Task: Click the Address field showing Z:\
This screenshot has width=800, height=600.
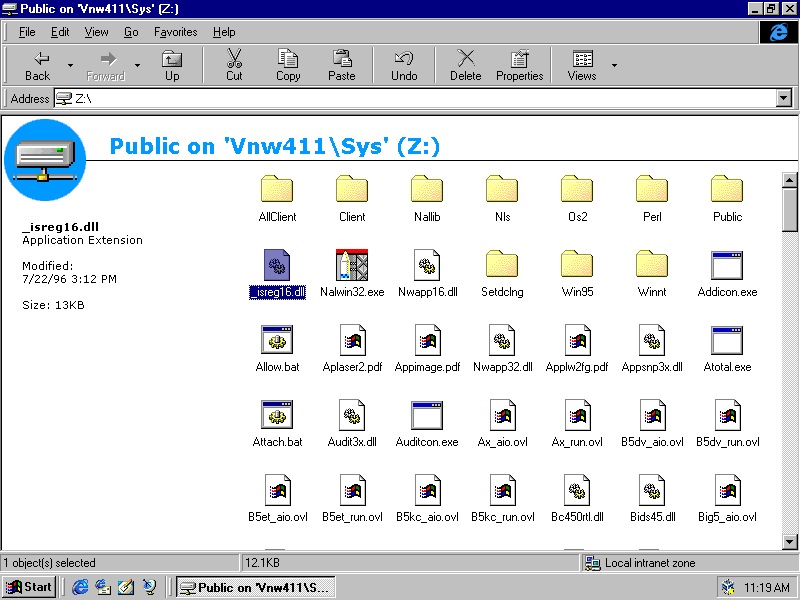Action: 415,98
